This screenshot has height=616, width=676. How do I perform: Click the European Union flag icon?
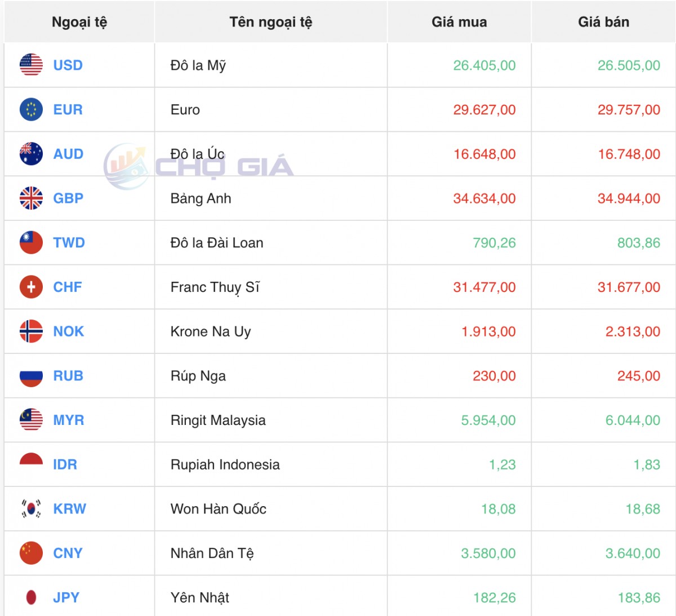point(31,109)
